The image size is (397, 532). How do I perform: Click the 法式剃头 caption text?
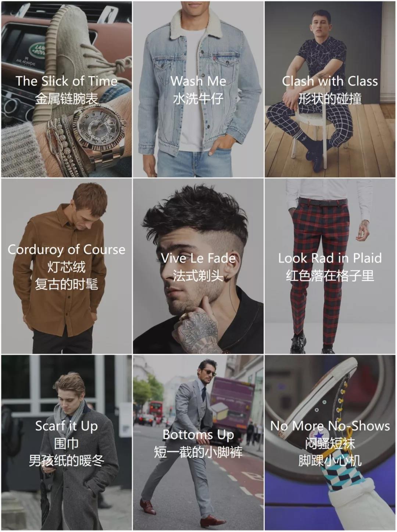click(x=198, y=275)
